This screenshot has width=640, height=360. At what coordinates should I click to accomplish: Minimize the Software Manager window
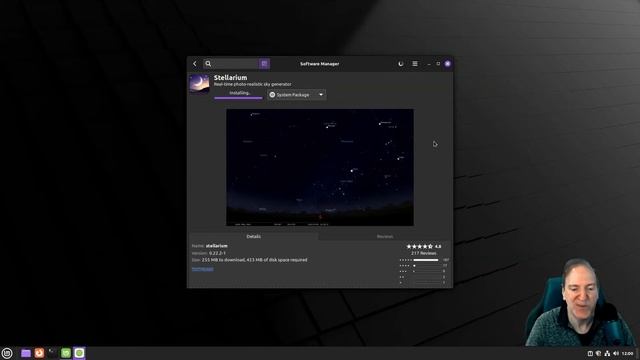(429, 64)
